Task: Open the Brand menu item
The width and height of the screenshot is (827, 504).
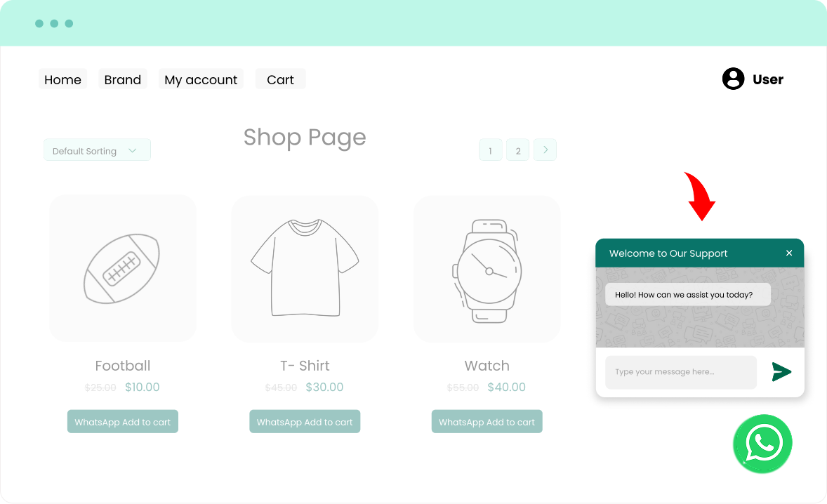Action: pos(123,79)
